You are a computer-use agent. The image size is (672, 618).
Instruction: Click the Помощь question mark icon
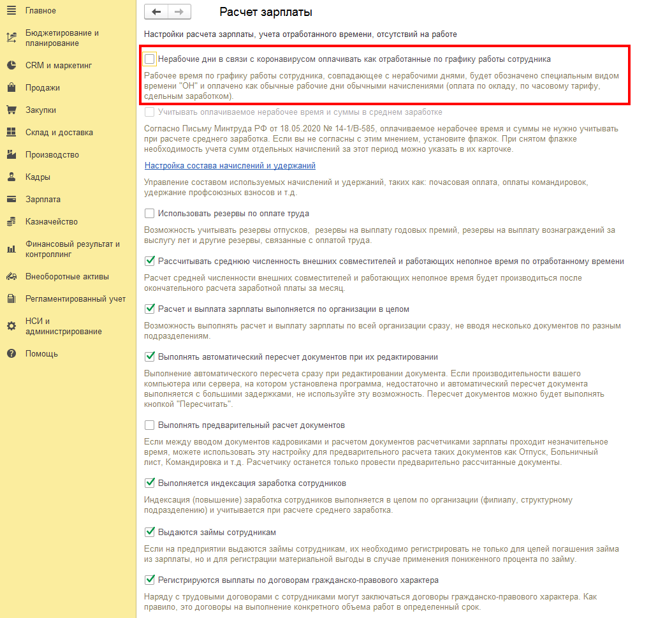point(11,353)
